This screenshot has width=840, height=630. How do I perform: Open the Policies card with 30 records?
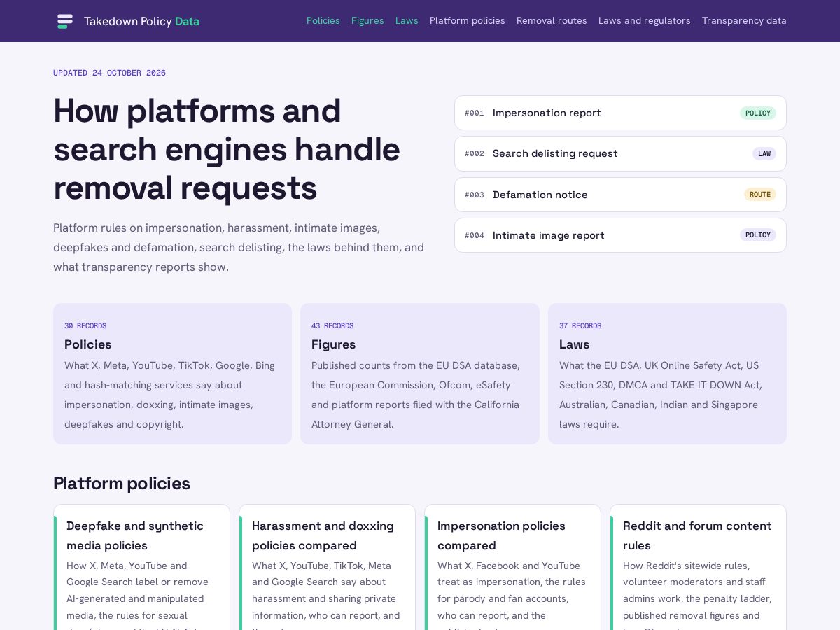pyautogui.click(x=172, y=374)
